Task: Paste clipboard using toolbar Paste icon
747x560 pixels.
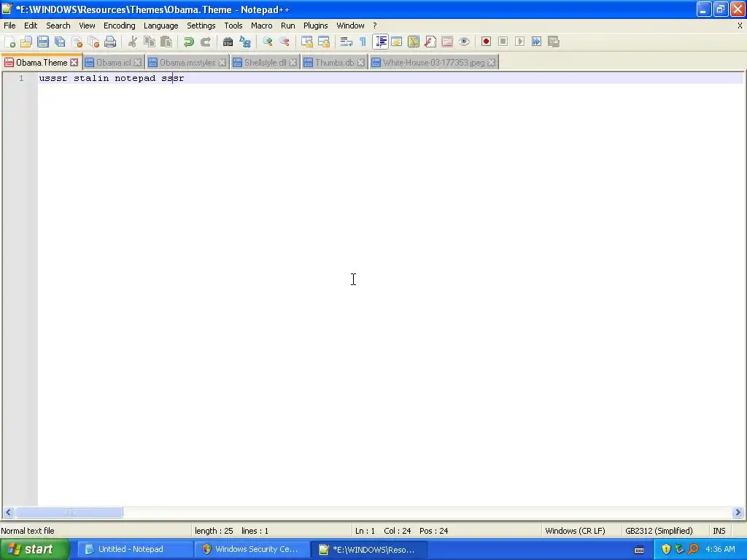Action: [x=166, y=42]
